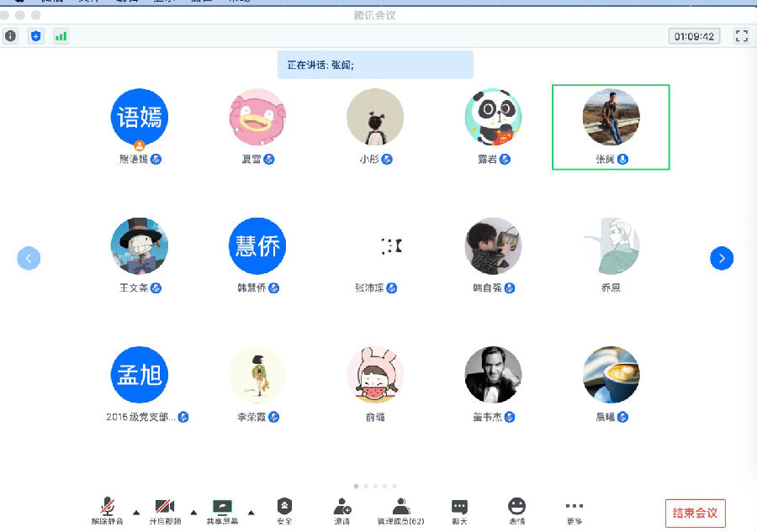Open the 更多 more options menu
Image resolution: width=757 pixels, height=532 pixels.
click(x=574, y=510)
